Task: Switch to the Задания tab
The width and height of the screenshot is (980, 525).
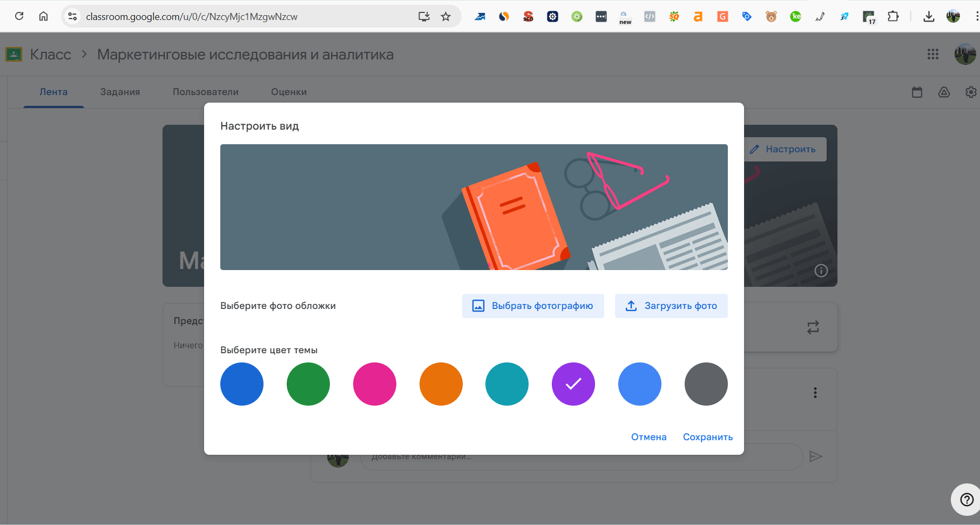Action: 120,92
